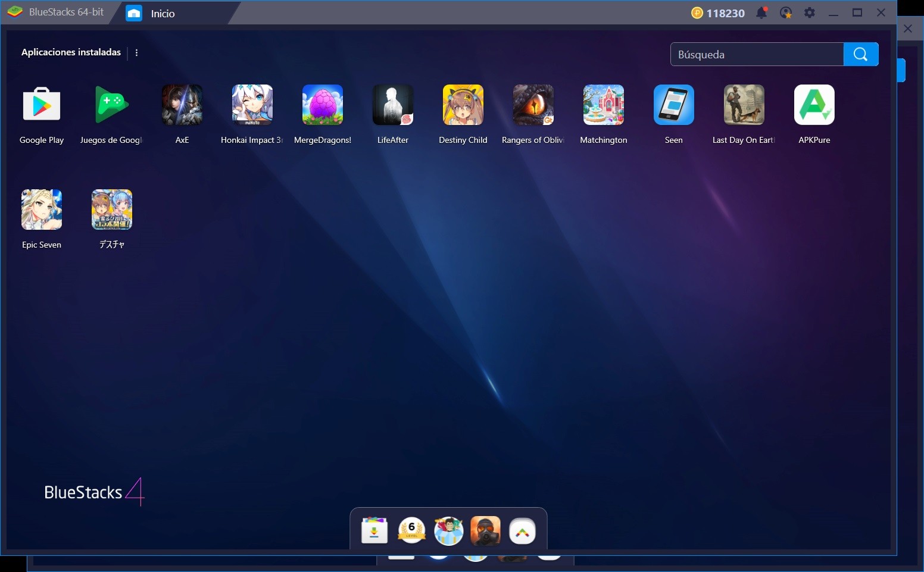Click the colorful upward arrow dock icon
Viewport: 924px width, 572px height.
coord(522,532)
